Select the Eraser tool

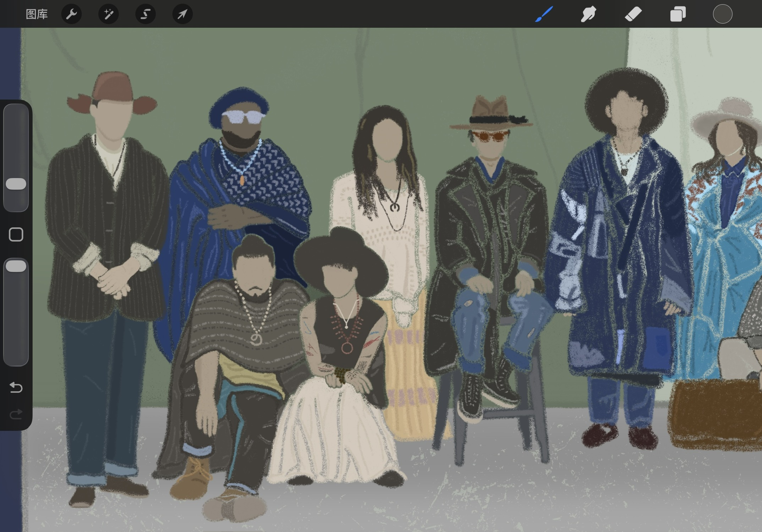tap(633, 14)
